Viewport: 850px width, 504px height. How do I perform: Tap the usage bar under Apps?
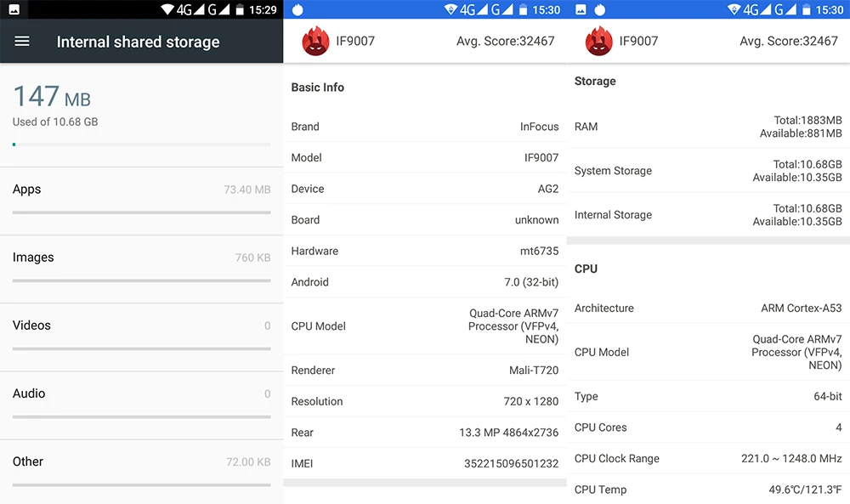tap(141, 212)
